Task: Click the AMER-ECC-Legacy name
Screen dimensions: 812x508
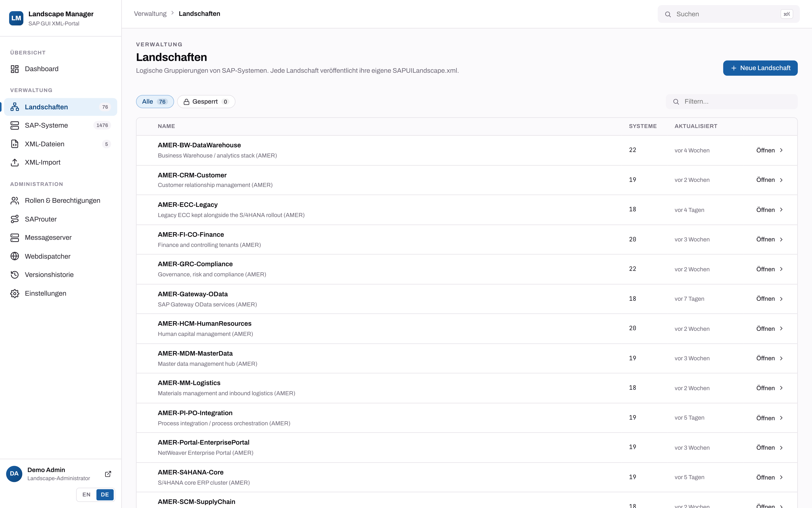Action: click(x=188, y=205)
